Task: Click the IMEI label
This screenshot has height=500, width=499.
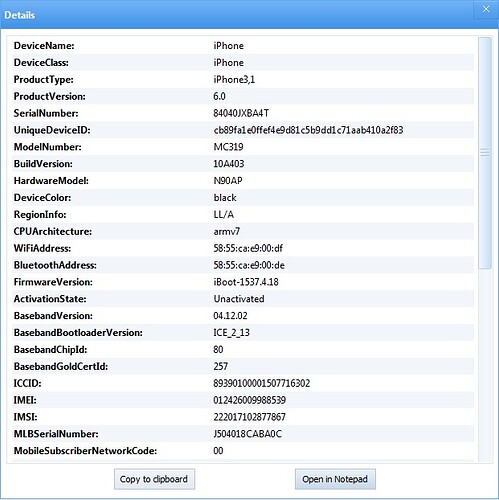Action: click(x=25, y=400)
